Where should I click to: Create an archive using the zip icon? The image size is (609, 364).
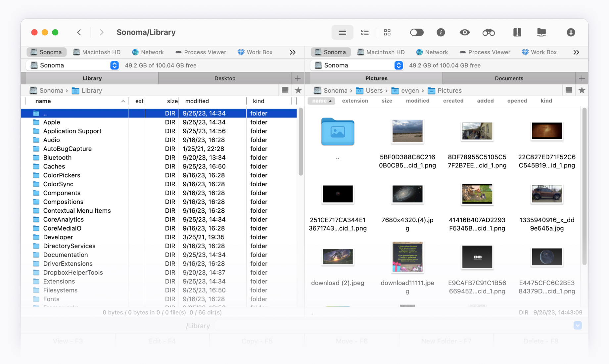pos(517,32)
